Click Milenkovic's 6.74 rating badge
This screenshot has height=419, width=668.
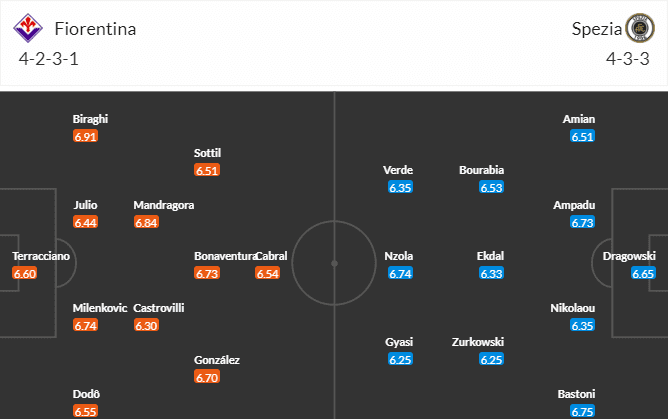(86, 325)
